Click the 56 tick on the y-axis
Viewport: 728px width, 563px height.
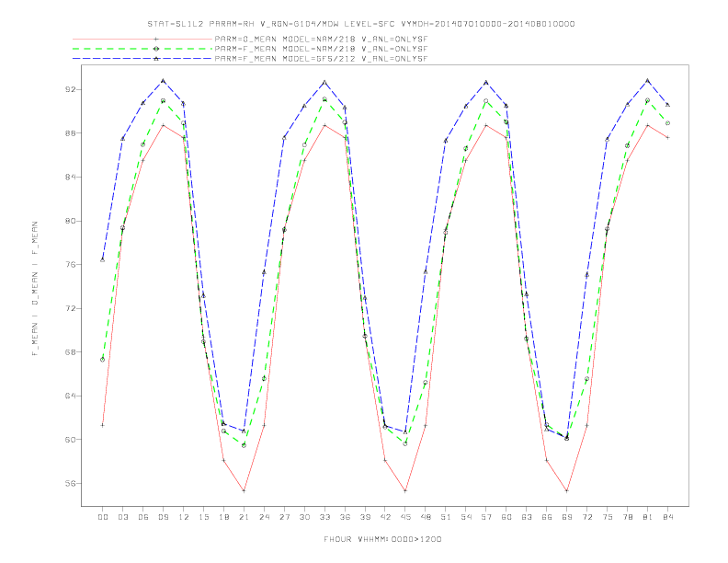coord(71,484)
